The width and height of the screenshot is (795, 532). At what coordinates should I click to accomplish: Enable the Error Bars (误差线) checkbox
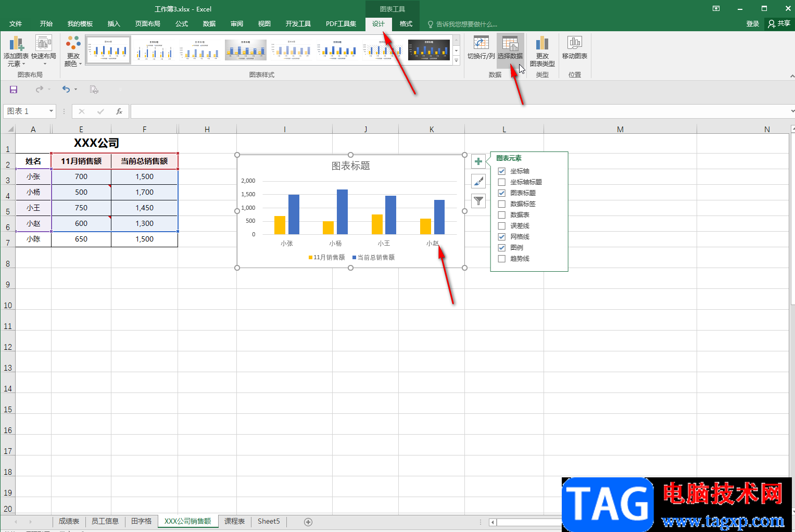(x=502, y=226)
